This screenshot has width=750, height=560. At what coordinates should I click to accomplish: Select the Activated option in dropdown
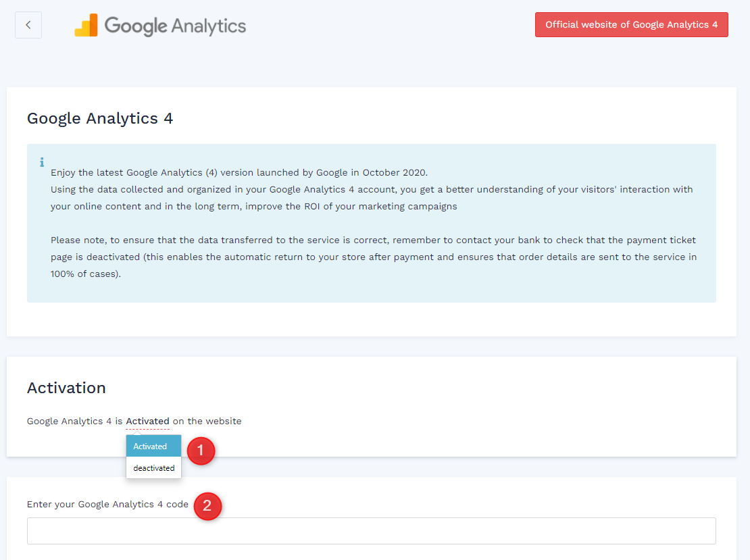point(153,447)
